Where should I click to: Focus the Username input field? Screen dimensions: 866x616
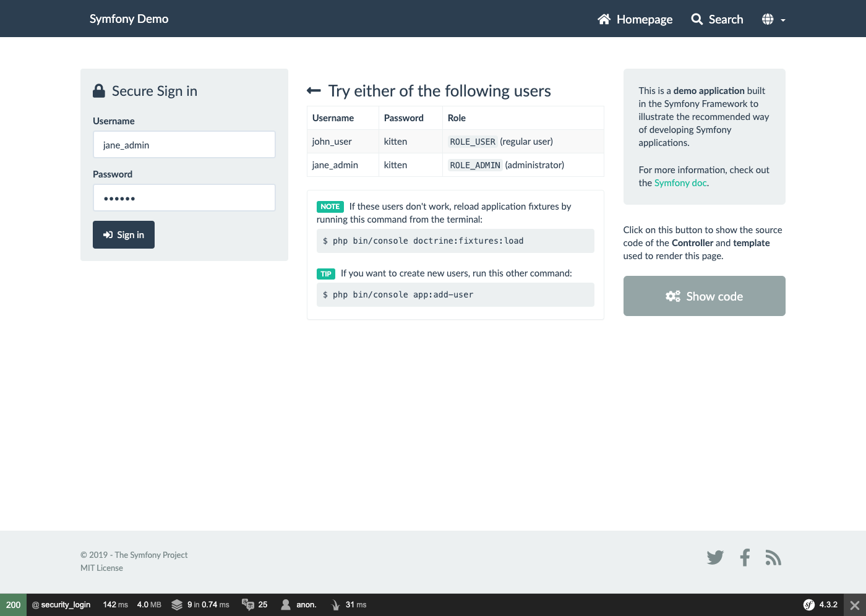tap(184, 145)
